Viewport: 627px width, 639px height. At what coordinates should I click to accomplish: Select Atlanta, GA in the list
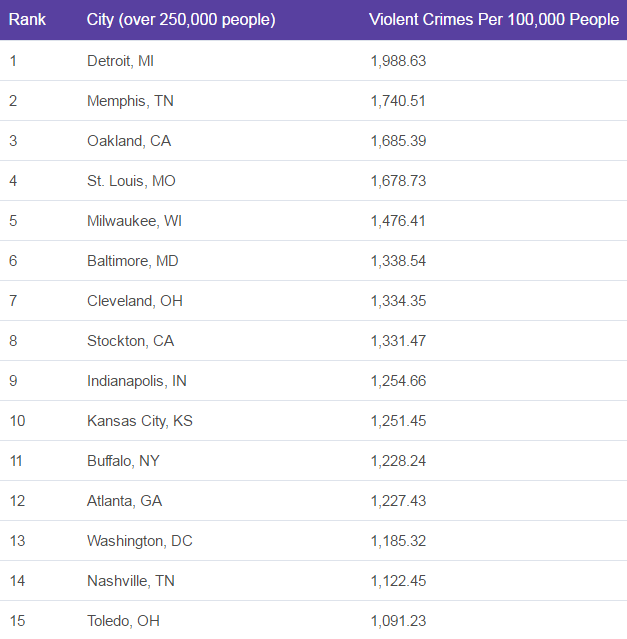point(124,501)
